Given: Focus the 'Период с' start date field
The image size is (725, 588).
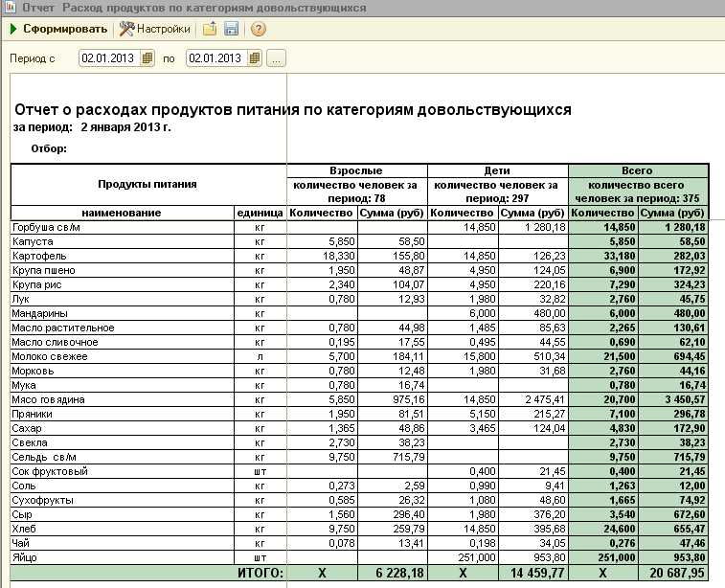Looking at the screenshot, I should point(109,58).
